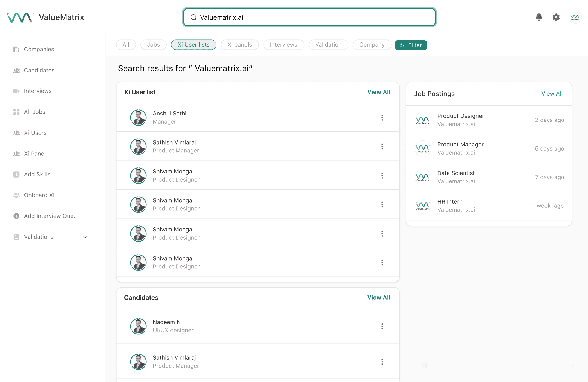The width and height of the screenshot is (588, 382).
Task: Click the Valuematrix.ai search field
Action: 309,17
